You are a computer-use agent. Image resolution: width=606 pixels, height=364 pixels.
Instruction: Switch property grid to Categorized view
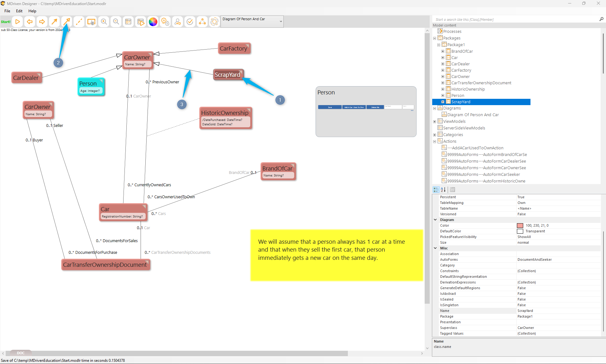coord(436,190)
